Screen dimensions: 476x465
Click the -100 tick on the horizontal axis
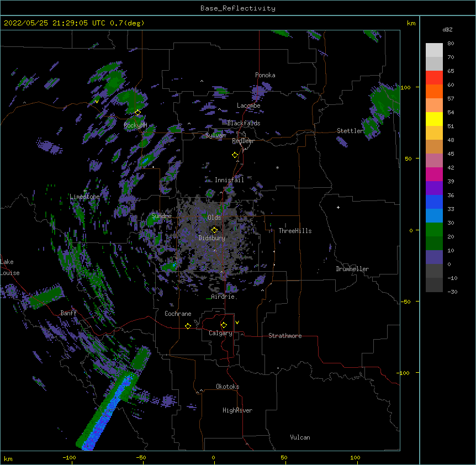point(69,457)
